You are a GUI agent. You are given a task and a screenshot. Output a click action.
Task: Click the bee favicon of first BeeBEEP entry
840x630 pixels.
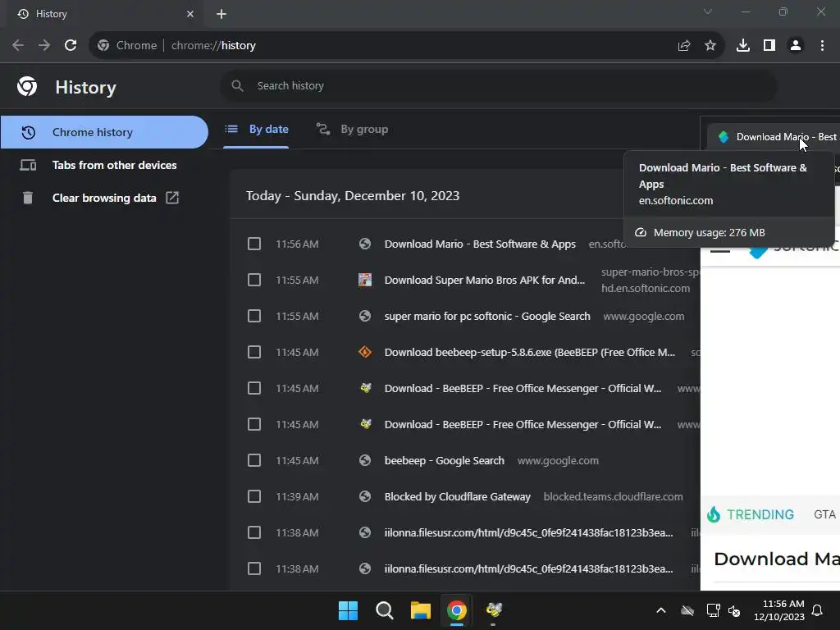click(365, 388)
